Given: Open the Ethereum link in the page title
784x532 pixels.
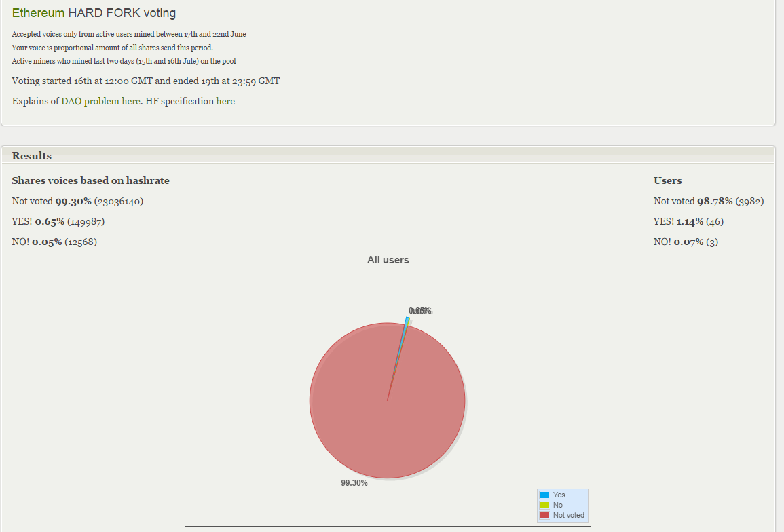Looking at the screenshot, I should pos(38,13).
